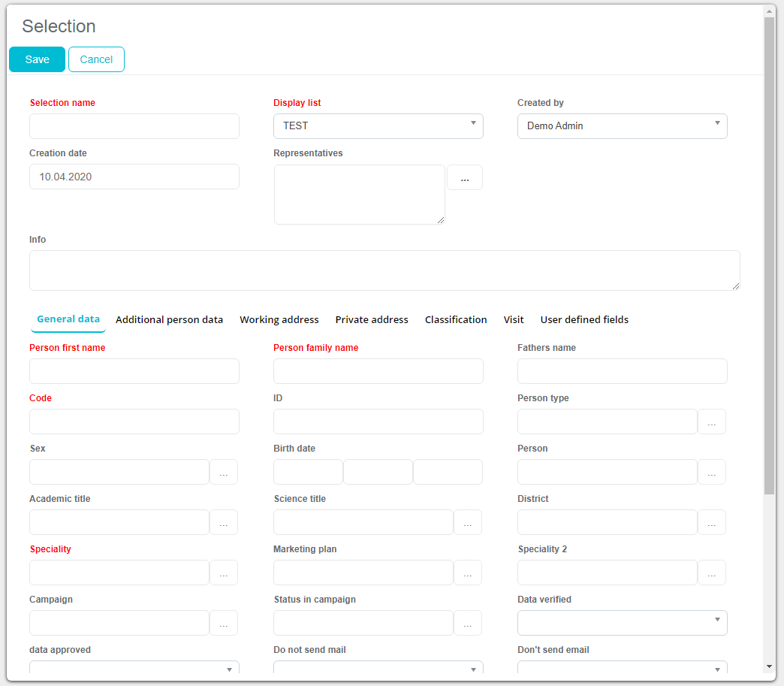The height and width of the screenshot is (686, 784).
Task: Open the Speciality lookup ellipsis button
Action: click(223, 573)
